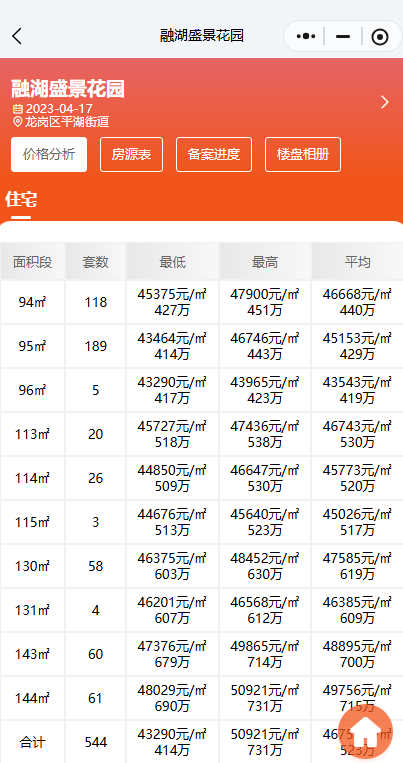Click the 最高 column header
This screenshot has width=403, height=763.
265,262
